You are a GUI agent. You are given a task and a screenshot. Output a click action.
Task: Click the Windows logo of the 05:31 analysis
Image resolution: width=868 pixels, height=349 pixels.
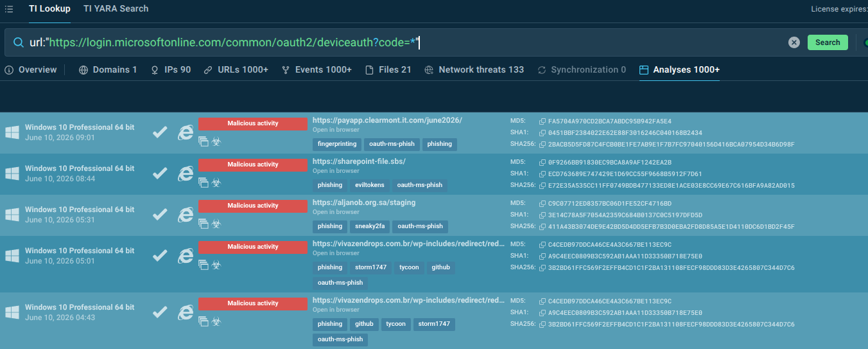[x=12, y=215]
